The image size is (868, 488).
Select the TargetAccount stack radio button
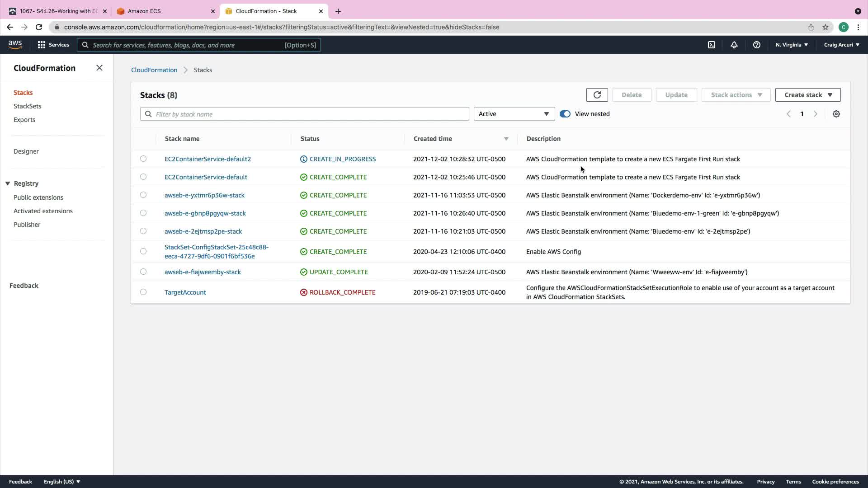pos(143,292)
